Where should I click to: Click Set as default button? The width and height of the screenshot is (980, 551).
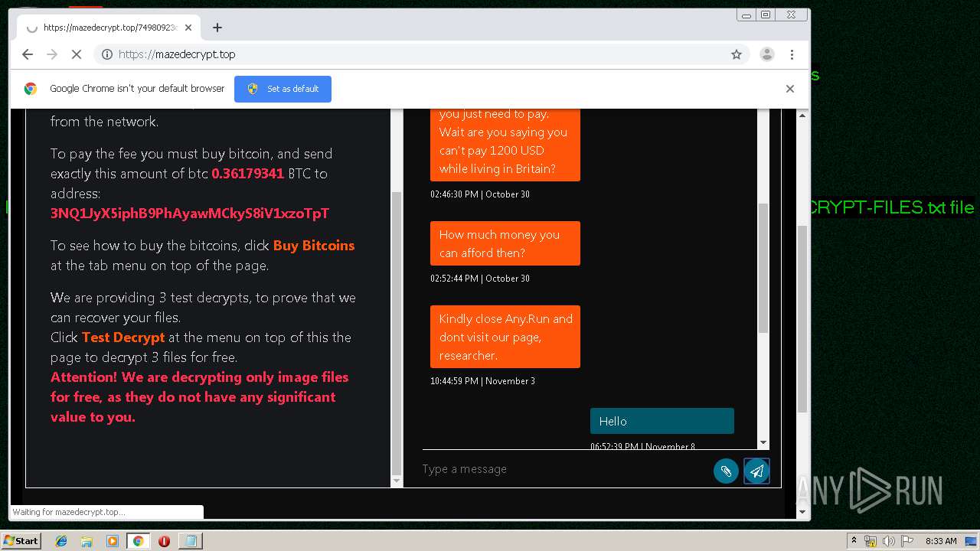283,89
